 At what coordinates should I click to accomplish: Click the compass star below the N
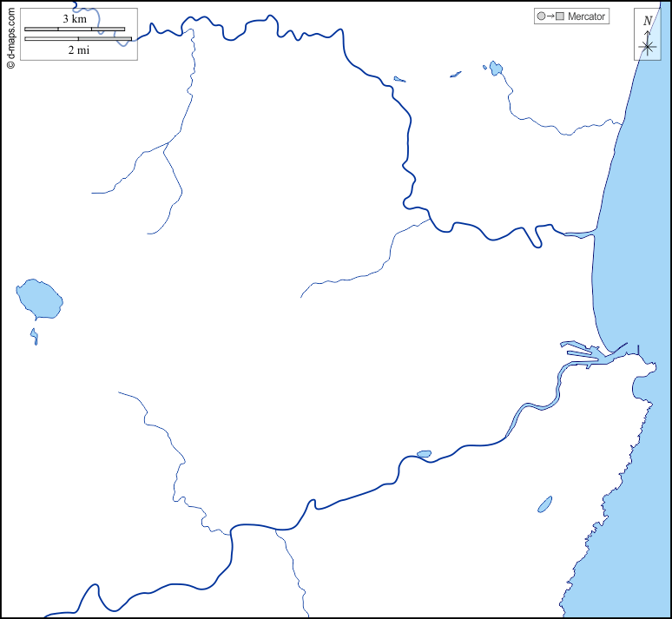pos(647,47)
